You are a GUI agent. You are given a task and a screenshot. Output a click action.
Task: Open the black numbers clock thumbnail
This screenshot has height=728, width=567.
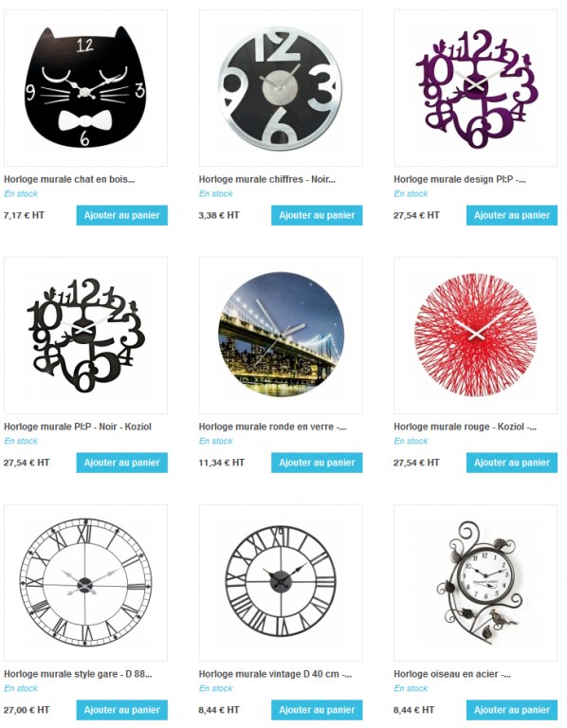(x=281, y=88)
